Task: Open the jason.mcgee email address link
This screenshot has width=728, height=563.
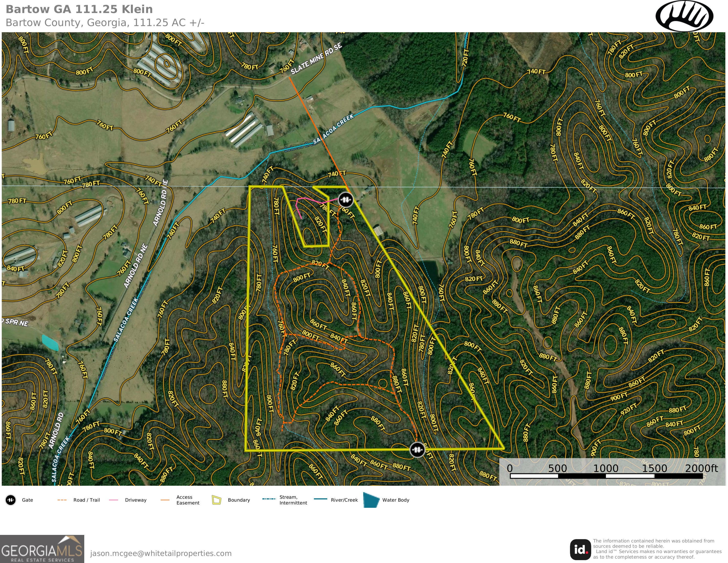Action: (x=161, y=553)
